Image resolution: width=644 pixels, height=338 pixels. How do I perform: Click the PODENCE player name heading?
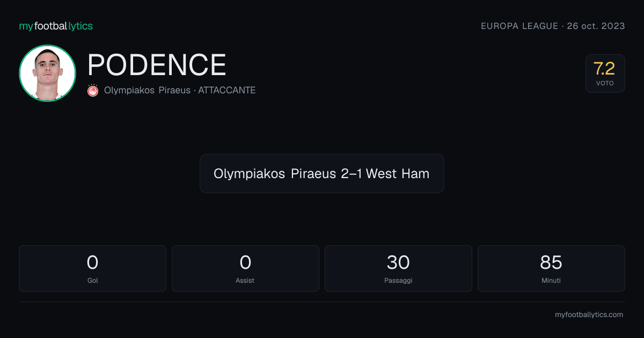tap(157, 65)
